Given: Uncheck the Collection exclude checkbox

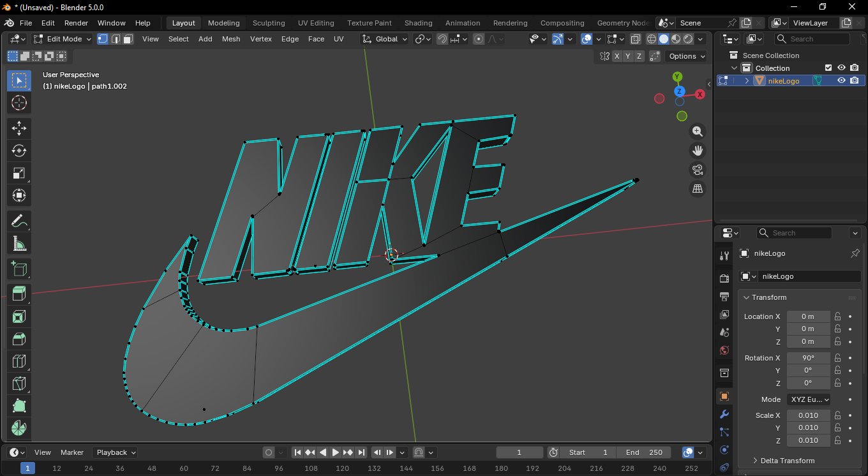Looking at the screenshot, I should point(828,68).
